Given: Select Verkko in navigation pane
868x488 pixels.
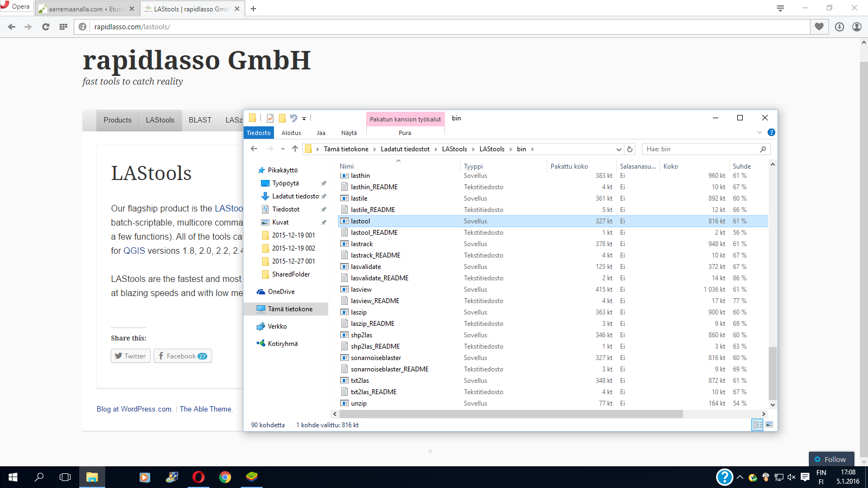Looking at the screenshot, I should click(277, 326).
